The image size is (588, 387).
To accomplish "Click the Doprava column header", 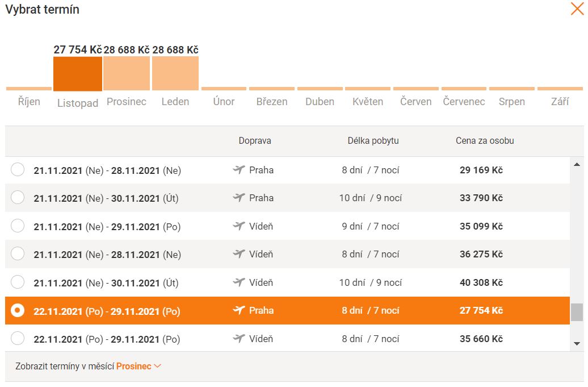I will click(255, 141).
